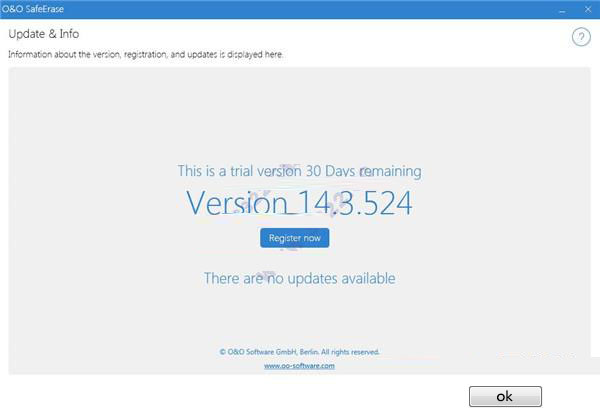
Task: Confirm with the ok button
Action: pyautogui.click(x=505, y=397)
